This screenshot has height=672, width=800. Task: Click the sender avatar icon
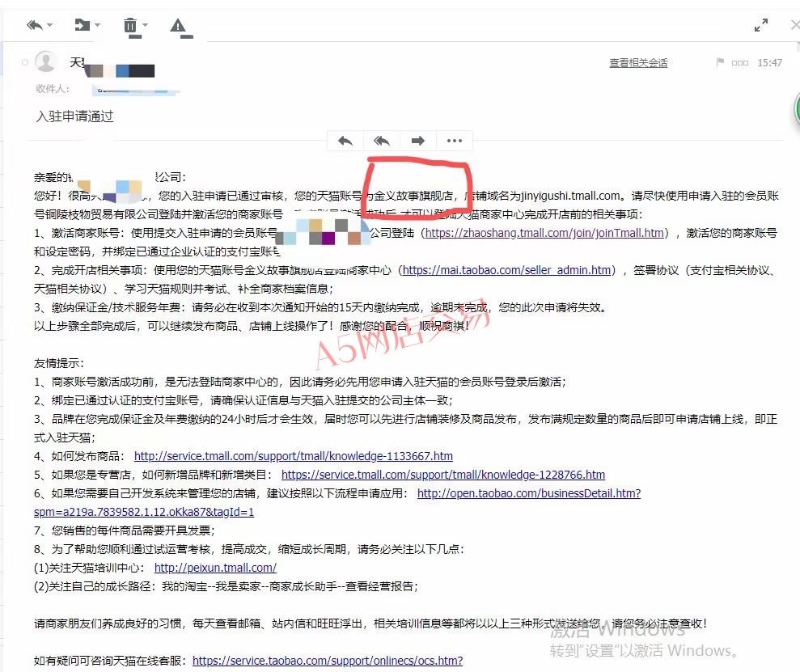46,61
